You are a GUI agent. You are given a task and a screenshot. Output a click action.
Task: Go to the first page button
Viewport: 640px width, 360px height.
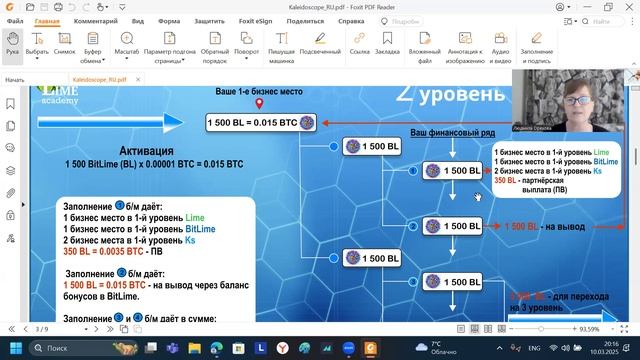pos(11,329)
